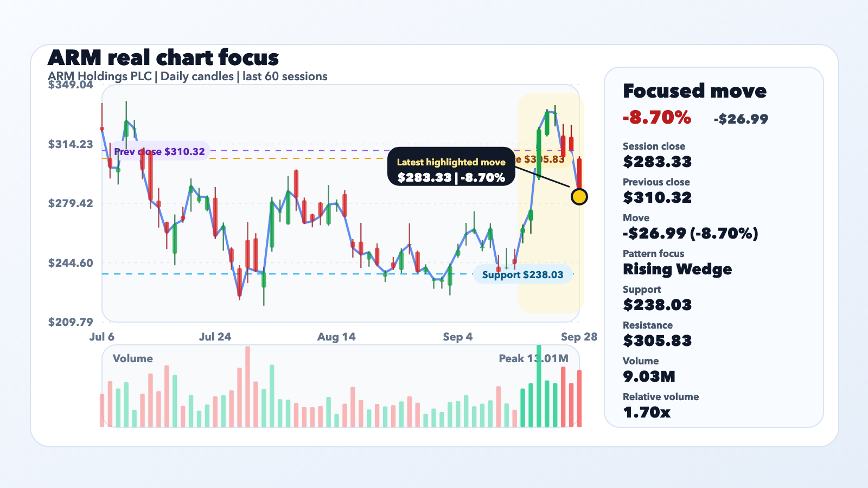Screen dimensions: 868x488
Task: Select the ARM real chart focus title
Action: (x=163, y=57)
